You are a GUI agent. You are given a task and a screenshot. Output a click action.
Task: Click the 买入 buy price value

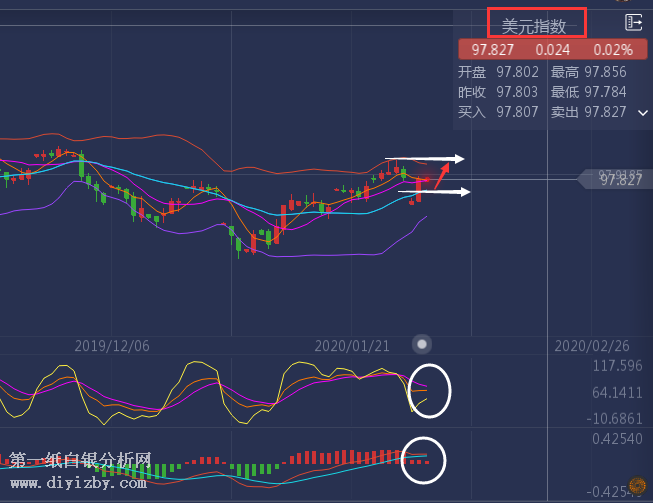pyautogui.click(x=518, y=112)
